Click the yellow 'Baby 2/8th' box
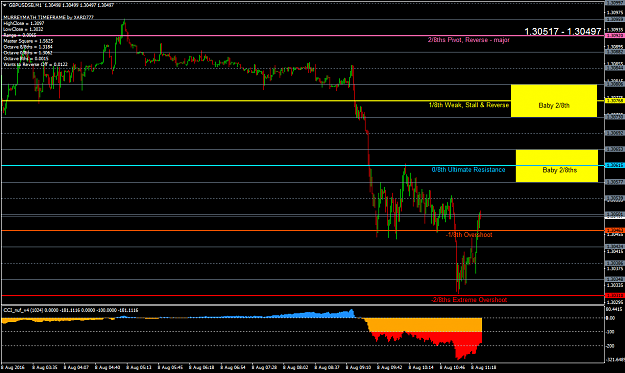625x373 pixels. [x=554, y=101]
